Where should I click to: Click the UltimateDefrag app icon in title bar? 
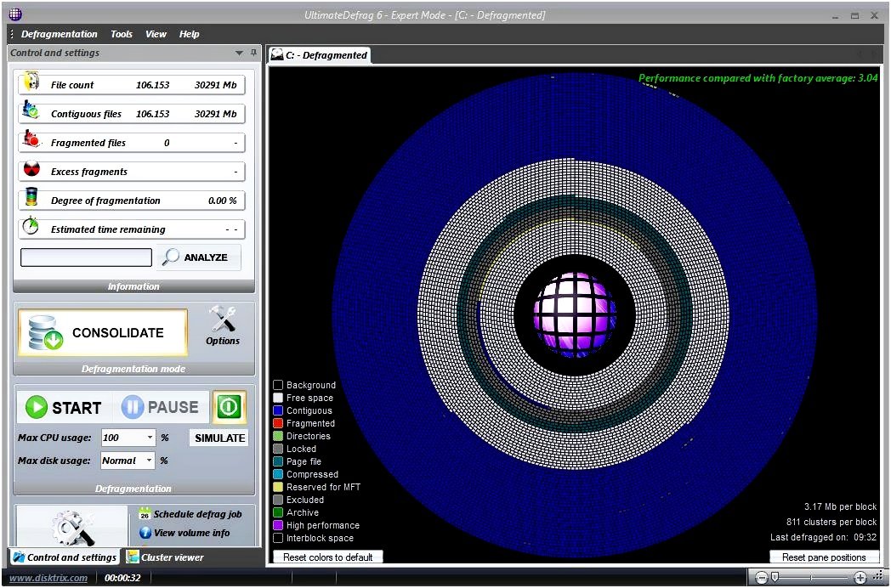[15, 14]
